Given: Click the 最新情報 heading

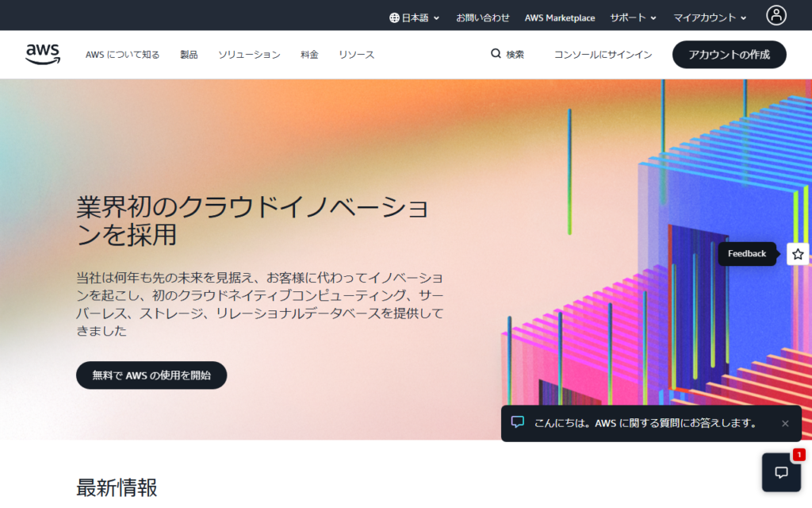Looking at the screenshot, I should tap(117, 487).
